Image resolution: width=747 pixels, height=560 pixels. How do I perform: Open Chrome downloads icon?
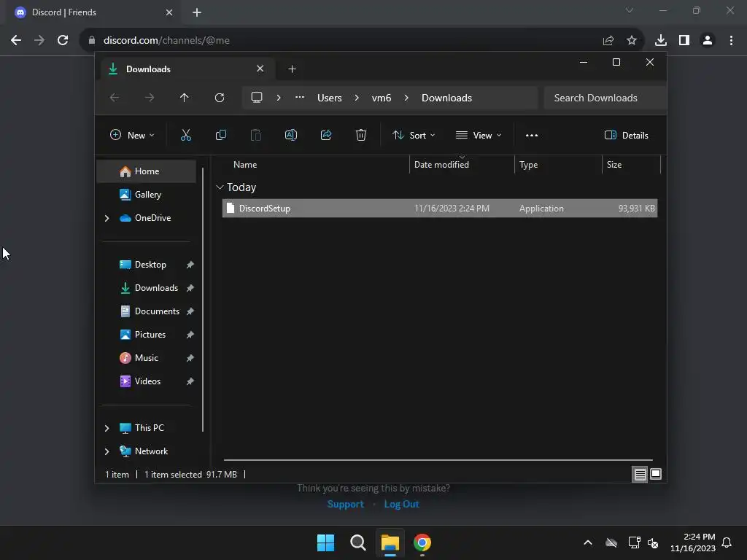pyautogui.click(x=661, y=41)
